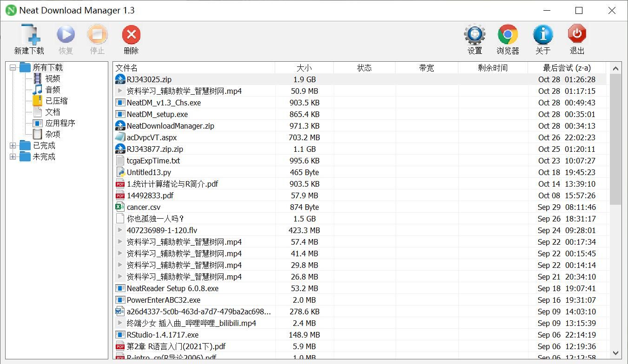Screen dimensions: 628x364
Task: Click the New Download (新建下载) icon
Action: 29,36
